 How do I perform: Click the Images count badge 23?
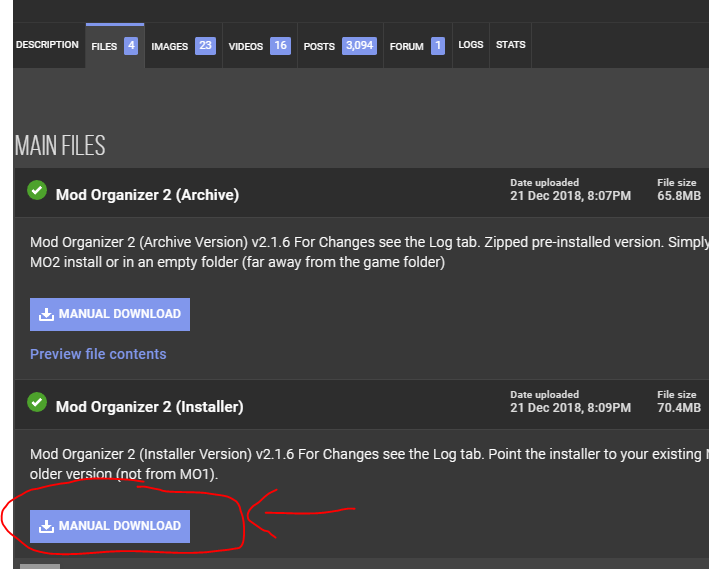(205, 46)
